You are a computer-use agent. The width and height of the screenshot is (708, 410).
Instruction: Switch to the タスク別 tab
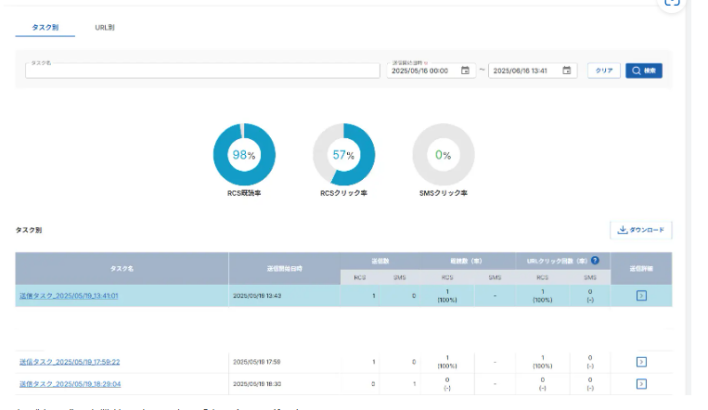(46, 27)
